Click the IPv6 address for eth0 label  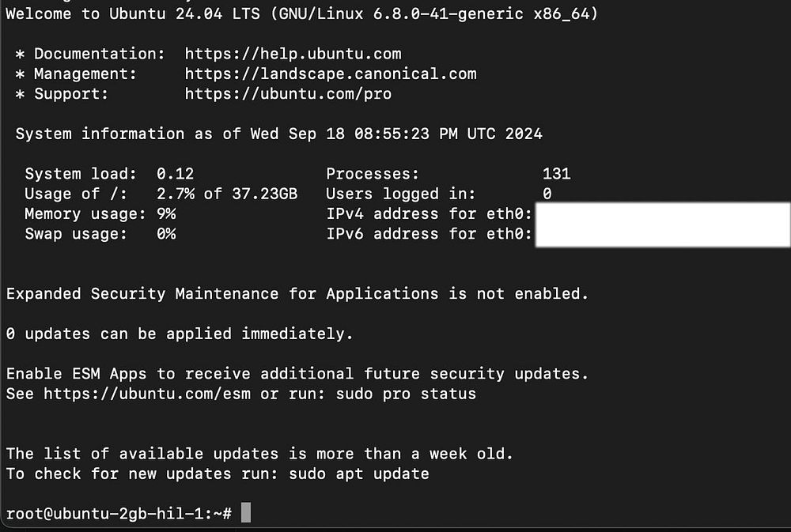click(x=429, y=234)
